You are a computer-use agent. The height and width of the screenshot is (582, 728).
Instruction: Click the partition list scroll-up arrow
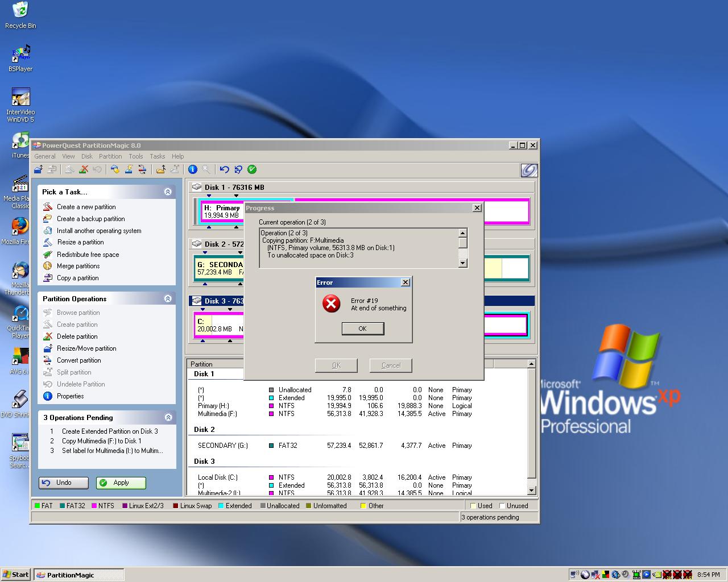click(532, 364)
